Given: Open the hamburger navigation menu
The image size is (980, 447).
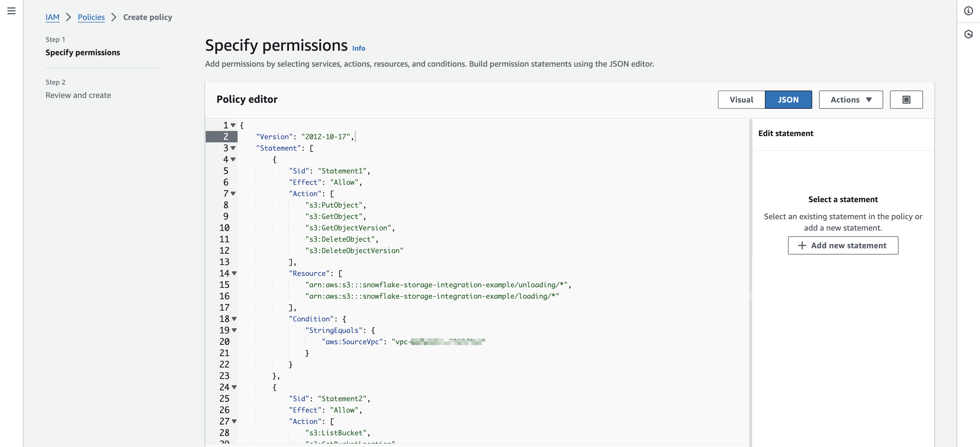Looking at the screenshot, I should pos(11,11).
